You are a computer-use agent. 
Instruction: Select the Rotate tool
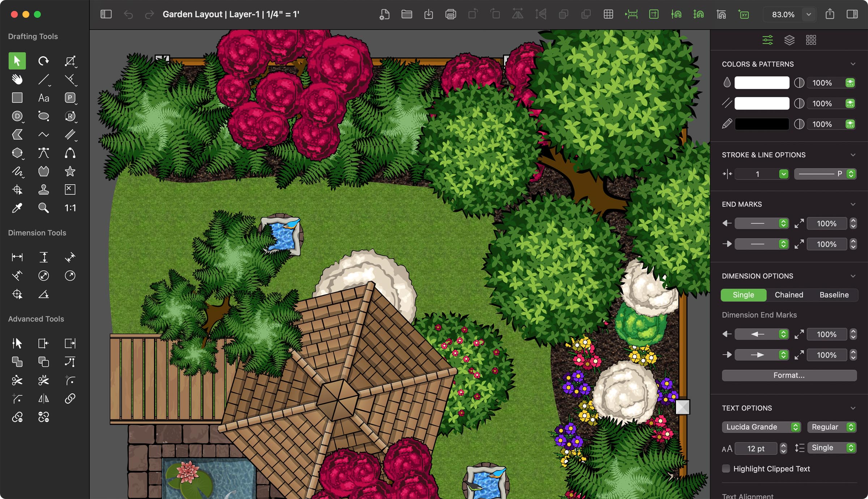pyautogui.click(x=43, y=61)
